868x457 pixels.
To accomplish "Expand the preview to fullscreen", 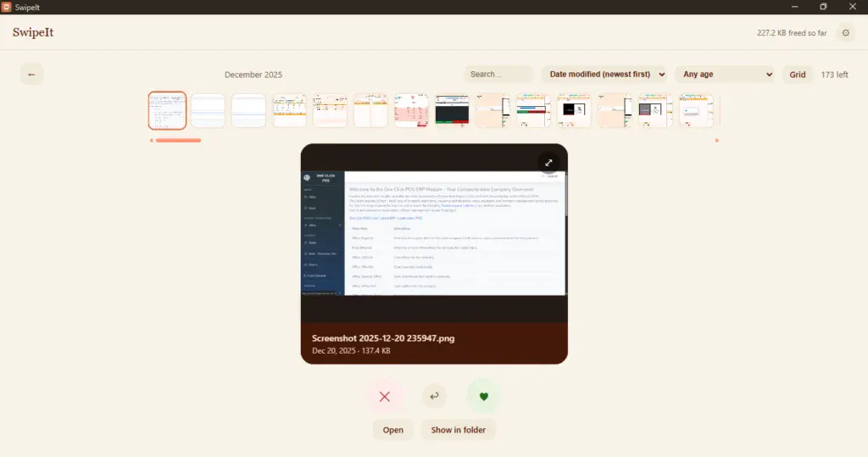I will tap(548, 162).
